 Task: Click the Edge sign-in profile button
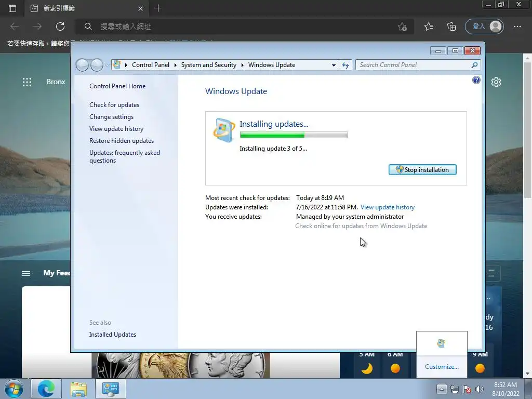[484, 26]
